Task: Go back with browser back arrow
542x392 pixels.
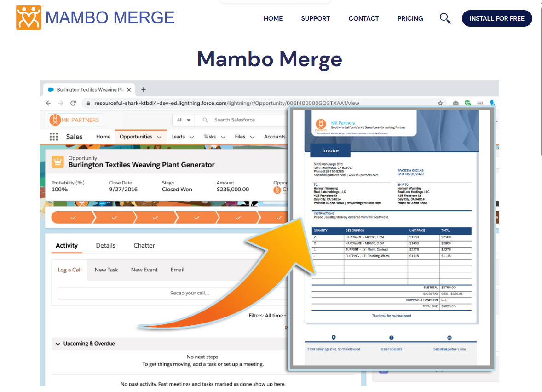Action: (x=48, y=103)
